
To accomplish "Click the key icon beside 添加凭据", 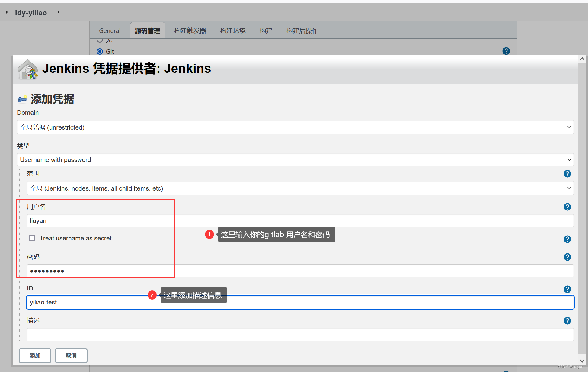I will (22, 99).
